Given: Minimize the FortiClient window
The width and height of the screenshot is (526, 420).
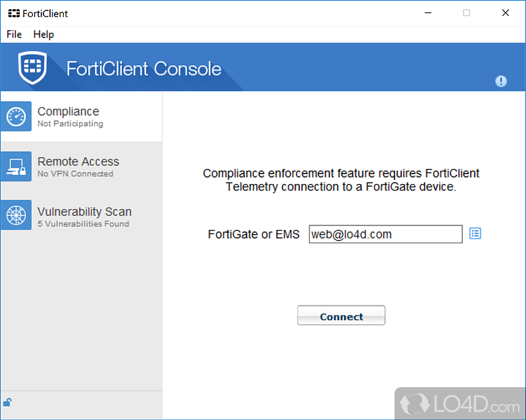Looking at the screenshot, I should click(428, 12).
